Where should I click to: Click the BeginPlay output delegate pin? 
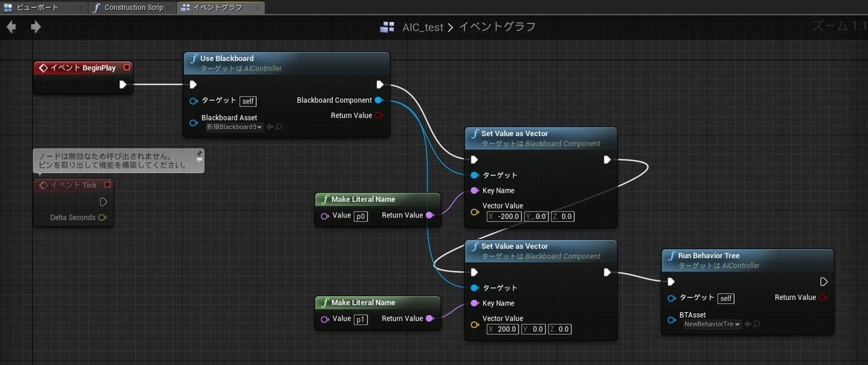127,67
